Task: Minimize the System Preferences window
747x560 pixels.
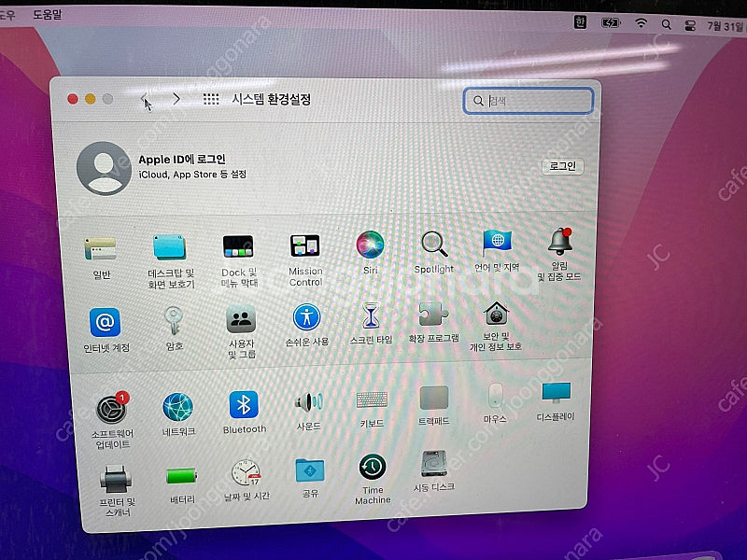Action: (91, 99)
